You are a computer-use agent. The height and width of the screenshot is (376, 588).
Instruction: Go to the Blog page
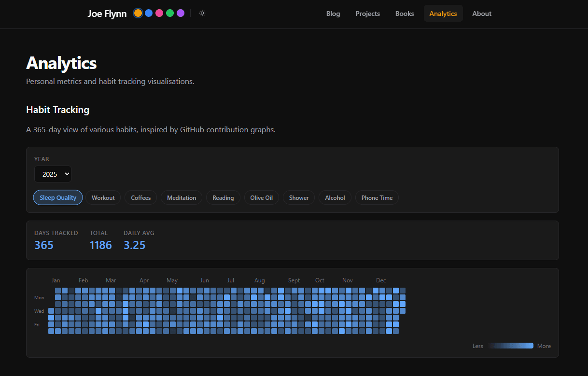pyautogui.click(x=333, y=14)
